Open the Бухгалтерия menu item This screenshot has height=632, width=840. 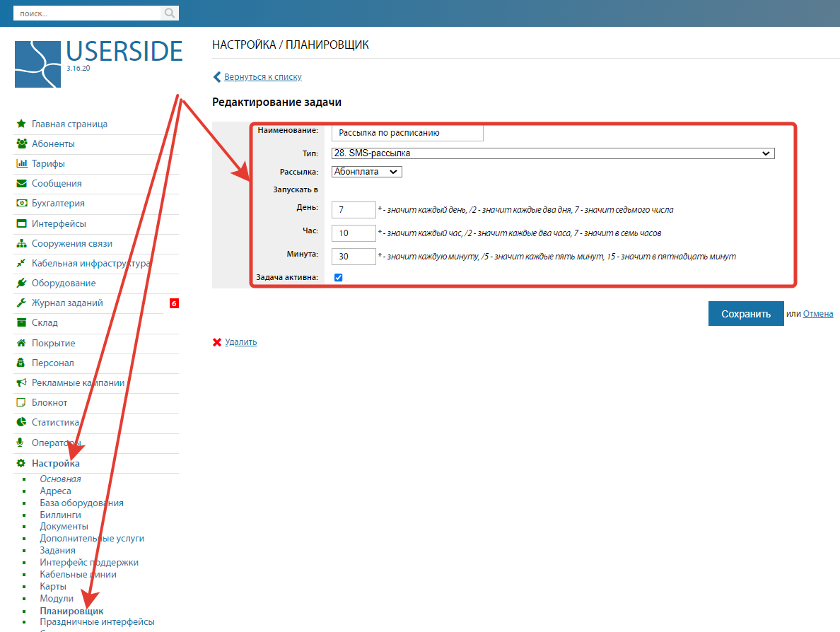click(x=58, y=203)
